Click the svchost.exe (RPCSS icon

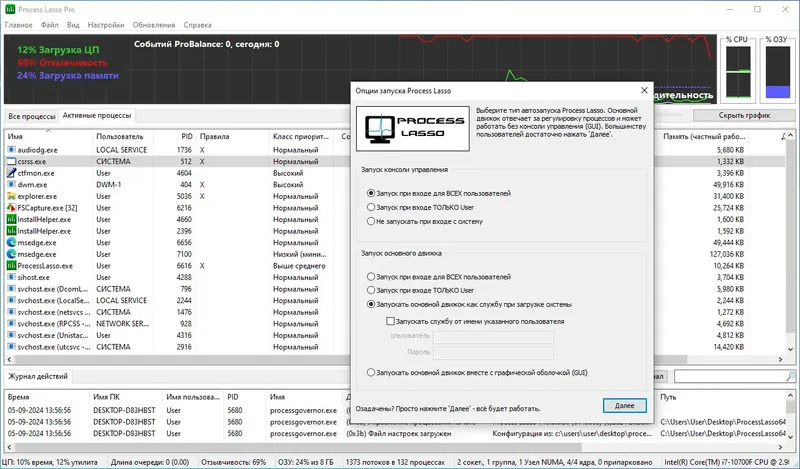[x=11, y=324]
